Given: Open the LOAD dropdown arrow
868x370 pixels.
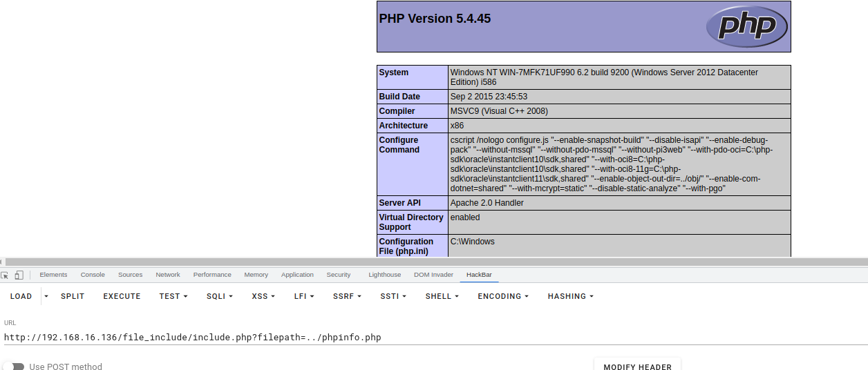Looking at the screenshot, I should coord(46,296).
